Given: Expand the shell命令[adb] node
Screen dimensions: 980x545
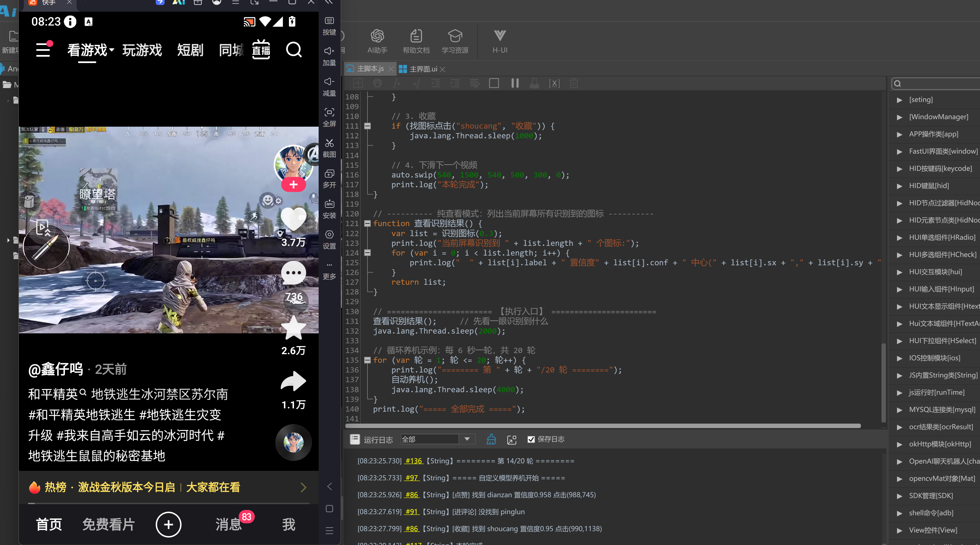Looking at the screenshot, I should [x=899, y=513].
